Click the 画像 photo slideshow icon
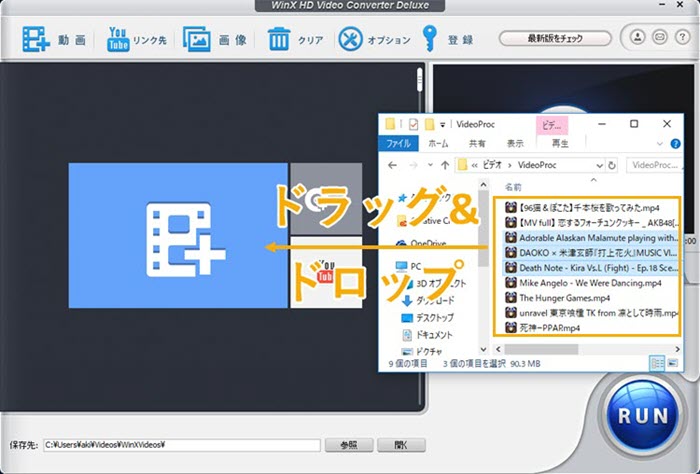The width and height of the screenshot is (700, 474). 197,39
